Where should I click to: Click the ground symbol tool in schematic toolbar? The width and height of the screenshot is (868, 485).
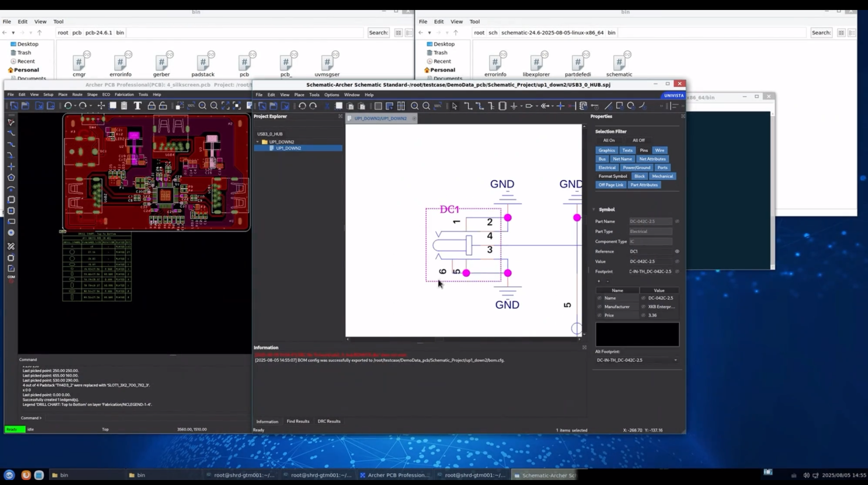pyautogui.click(x=514, y=106)
